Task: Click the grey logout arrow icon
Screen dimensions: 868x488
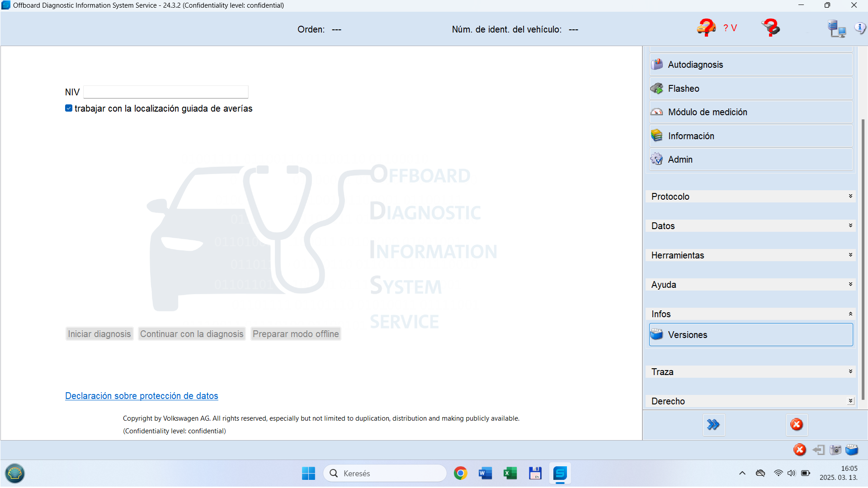Action: tap(818, 450)
